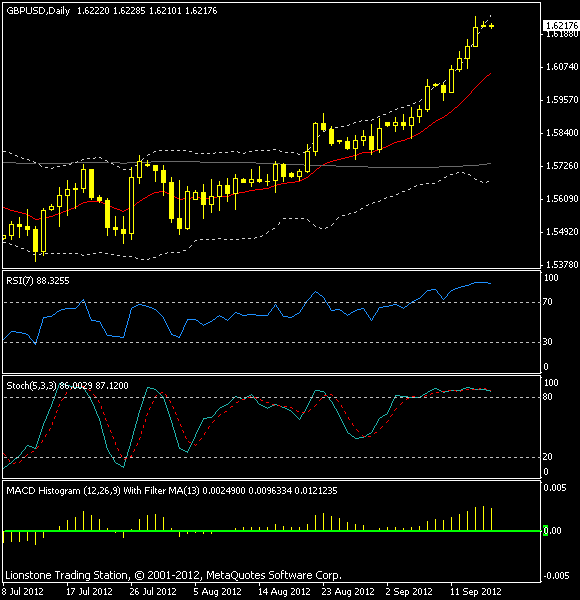
Task: Click the GBPUSD,Daily chart title label
Action: point(38,11)
